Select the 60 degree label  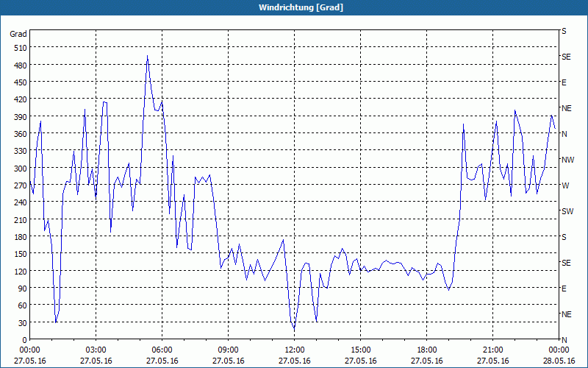tap(23, 305)
